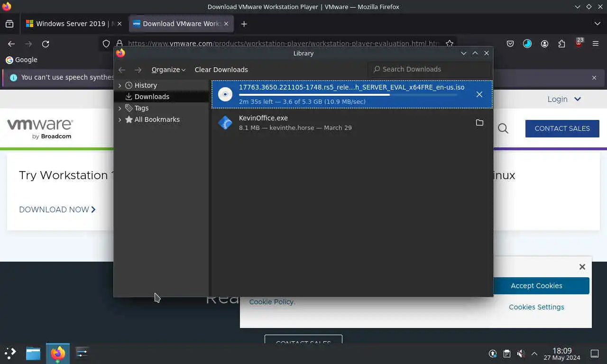Image resolution: width=607 pixels, height=364 pixels.
Task: Click the clipboard tray icon
Action: click(x=507, y=354)
